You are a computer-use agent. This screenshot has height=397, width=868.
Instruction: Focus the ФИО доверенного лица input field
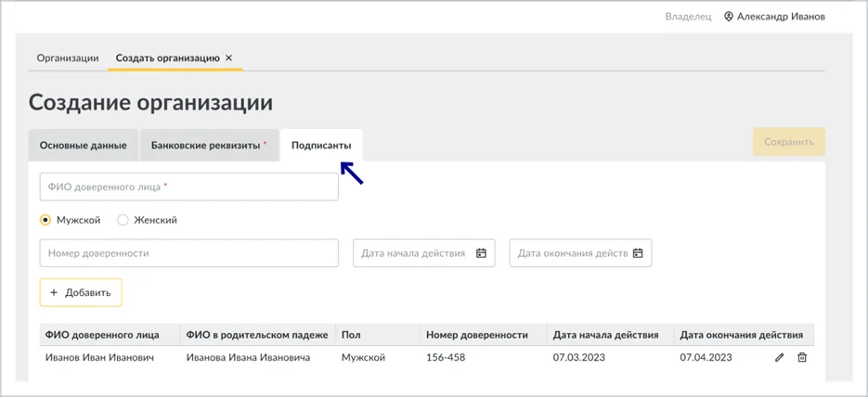[x=189, y=186]
